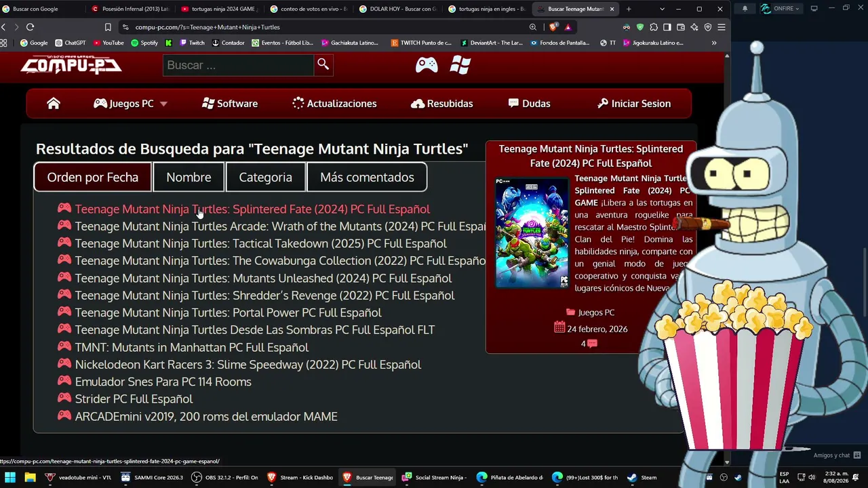
Task: Open Shredder's Revenge (2022) result
Action: [264, 296]
